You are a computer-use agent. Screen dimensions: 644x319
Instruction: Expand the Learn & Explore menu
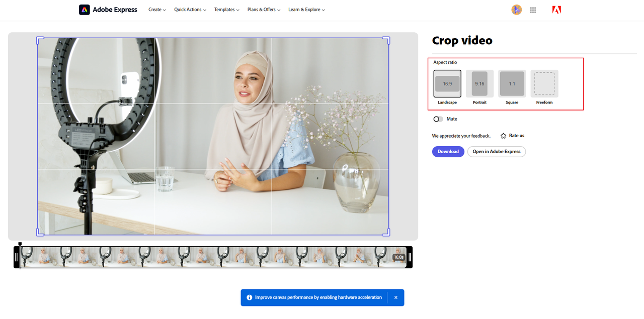306,10
